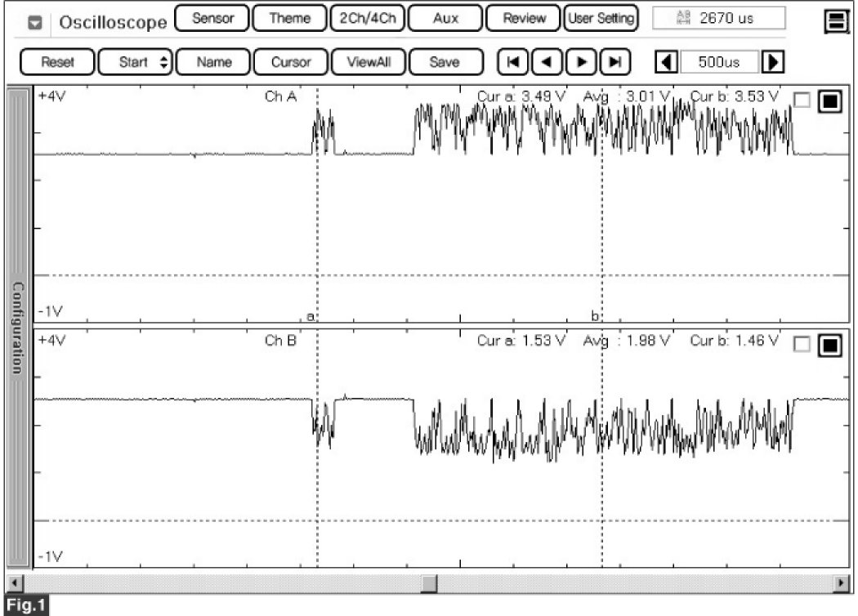858x616 pixels.
Task: Jump to last record navigation icon
Action: click(615, 62)
